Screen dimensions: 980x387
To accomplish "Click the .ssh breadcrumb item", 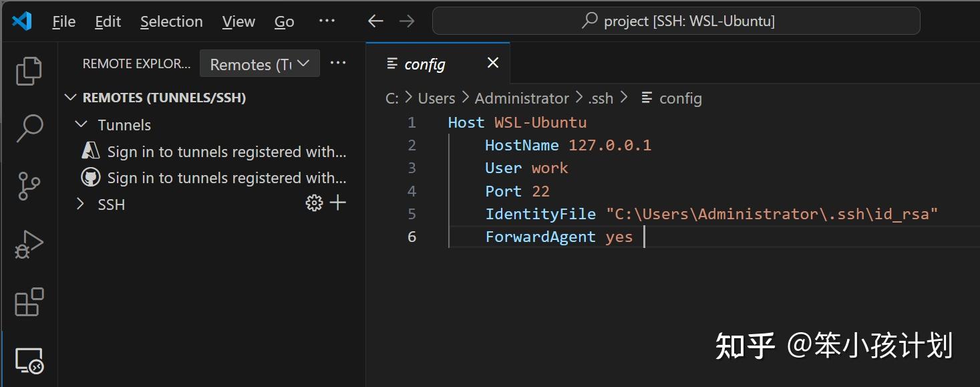I will tap(600, 98).
